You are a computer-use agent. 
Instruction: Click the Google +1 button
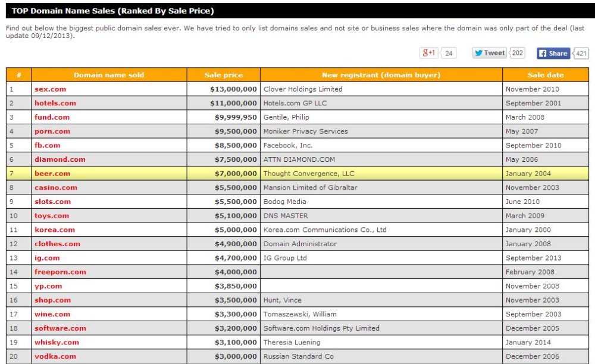click(429, 53)
